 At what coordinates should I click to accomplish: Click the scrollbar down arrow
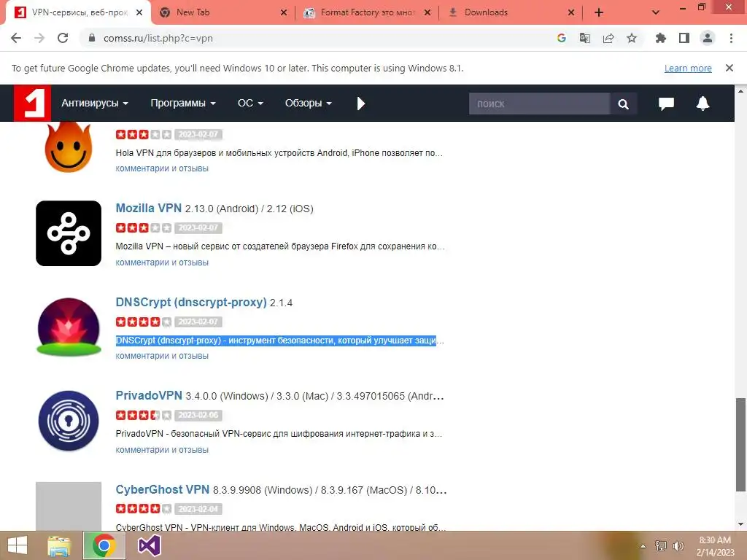(741, 525)
